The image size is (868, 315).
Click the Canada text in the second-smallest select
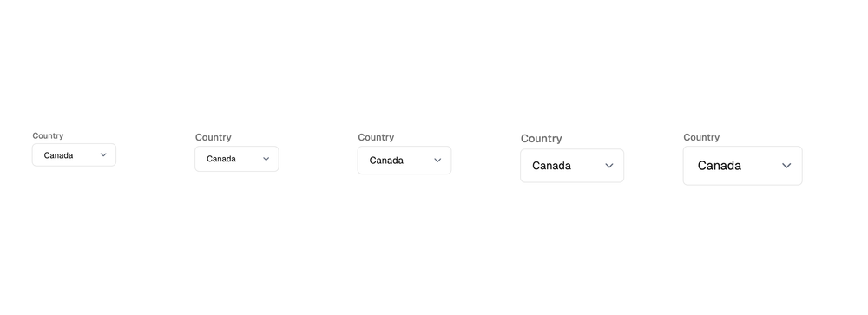click(x=221, y=159)
